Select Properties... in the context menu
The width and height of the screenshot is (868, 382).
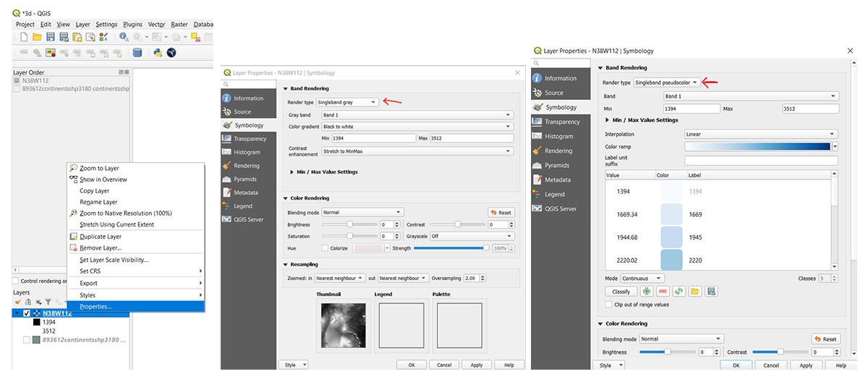[95, 307]
